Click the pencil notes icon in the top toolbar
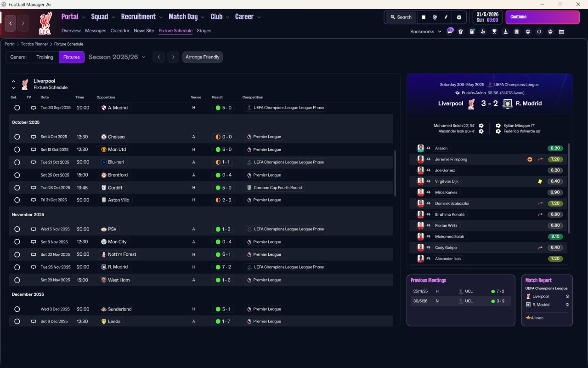Screen dimensions: 588x368 (x=446, y=17)
